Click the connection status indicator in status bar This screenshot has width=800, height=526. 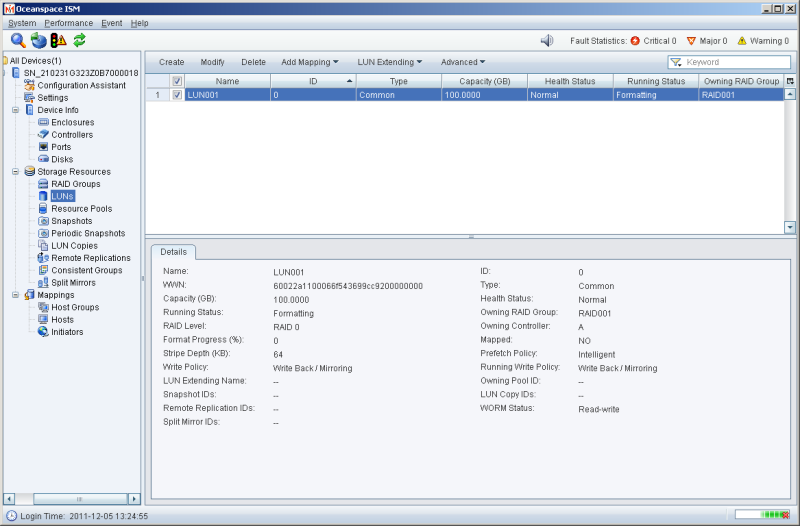pos(763,515)
